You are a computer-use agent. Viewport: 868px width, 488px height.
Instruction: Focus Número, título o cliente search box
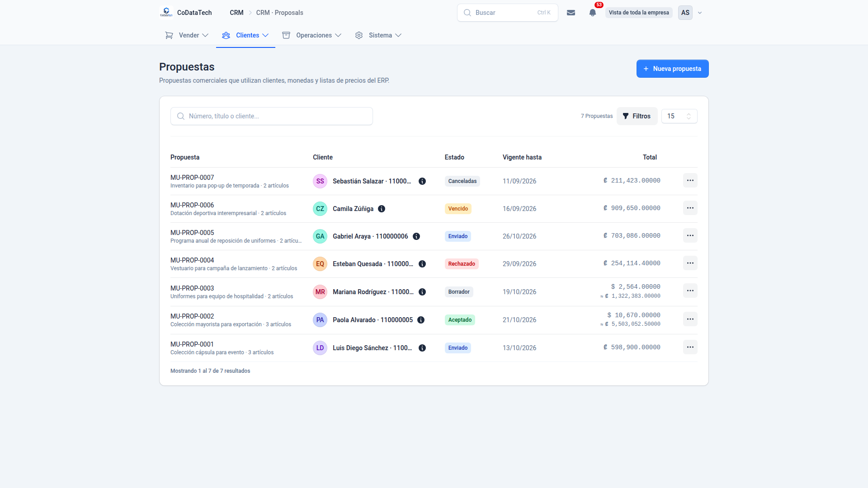[x=271, y=116]
